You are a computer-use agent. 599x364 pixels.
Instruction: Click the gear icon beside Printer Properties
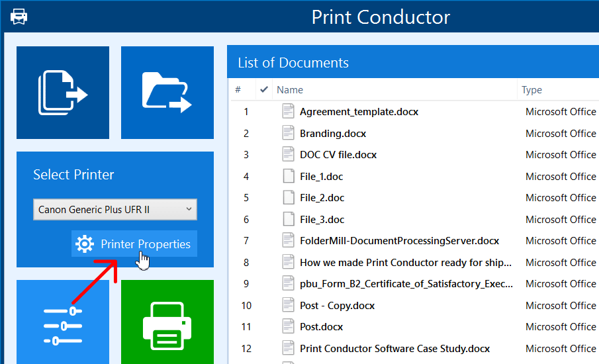tap(85, 244)
